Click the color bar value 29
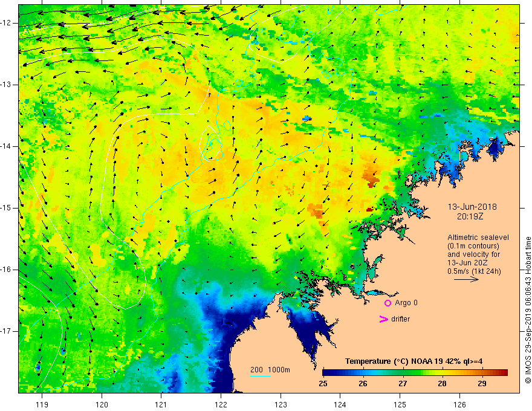The width and height of the screenshot is (532, 411). (482, 384)
